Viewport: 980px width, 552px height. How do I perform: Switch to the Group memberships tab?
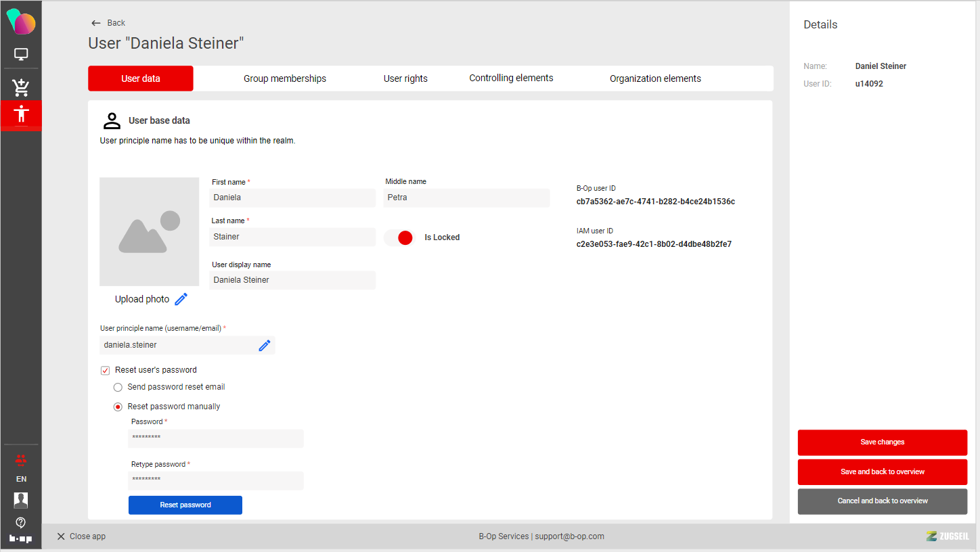(x=284, y=78)
